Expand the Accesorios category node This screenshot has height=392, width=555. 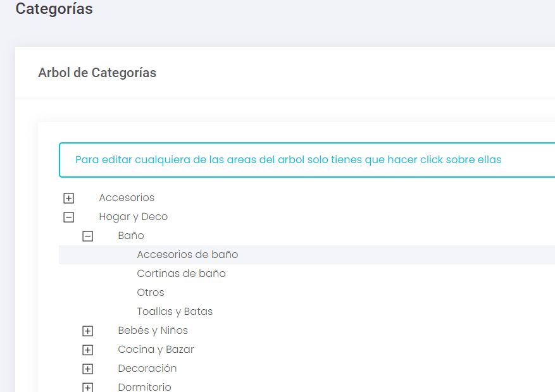coord(69,199)
